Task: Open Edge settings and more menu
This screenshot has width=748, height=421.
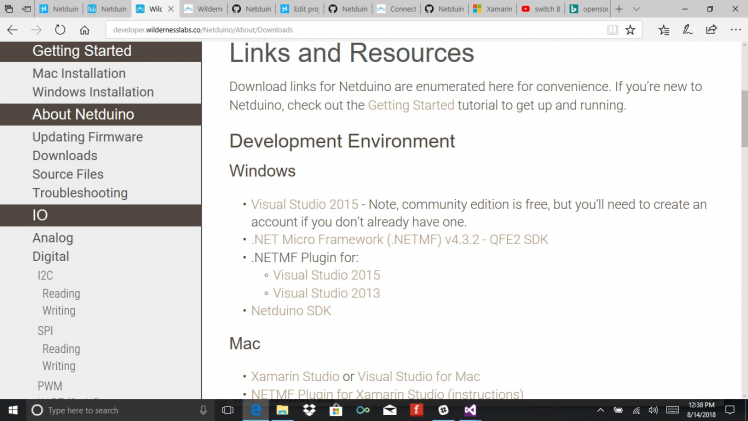Action: [735, 30]
